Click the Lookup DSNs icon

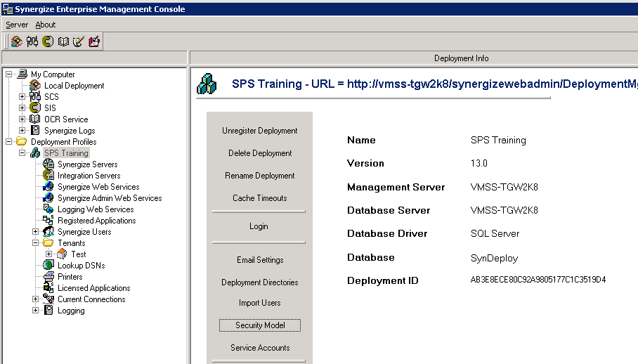[x=48, y=265]
